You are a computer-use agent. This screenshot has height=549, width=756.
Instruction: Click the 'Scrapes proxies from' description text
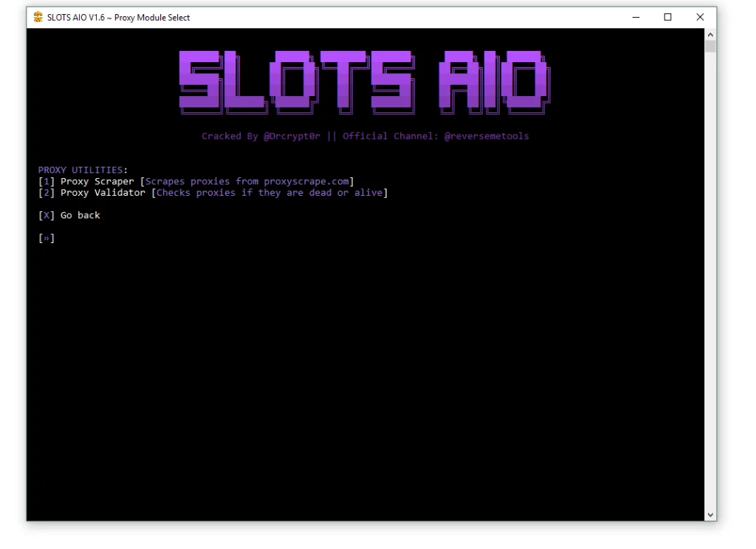(x=202, y=182)
